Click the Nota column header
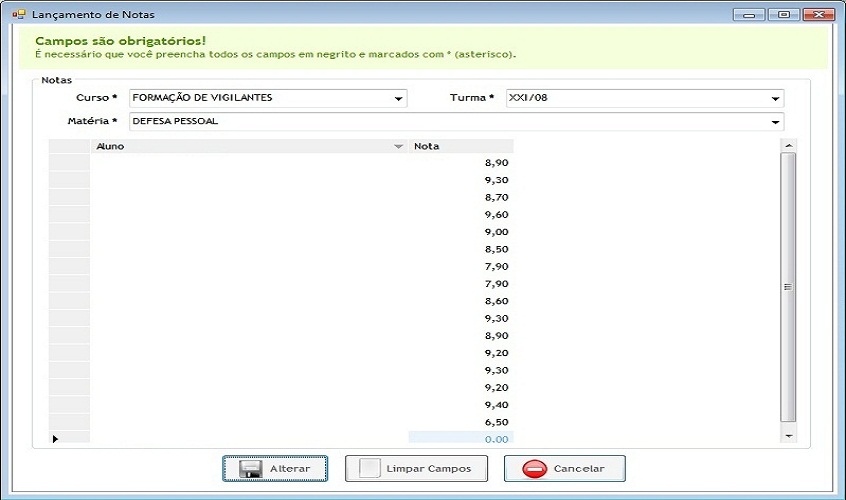 [x=461, y=146]
